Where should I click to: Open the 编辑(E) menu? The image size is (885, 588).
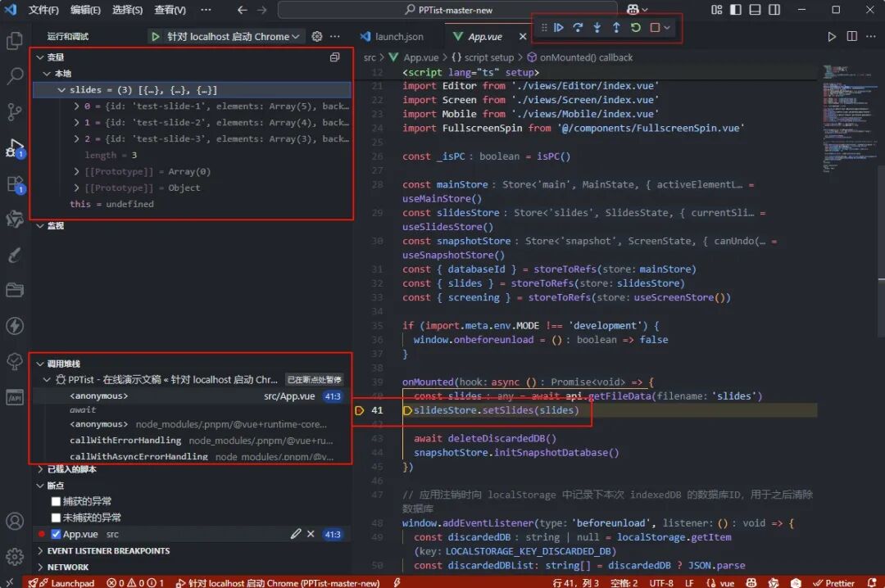tap(85, 10)
